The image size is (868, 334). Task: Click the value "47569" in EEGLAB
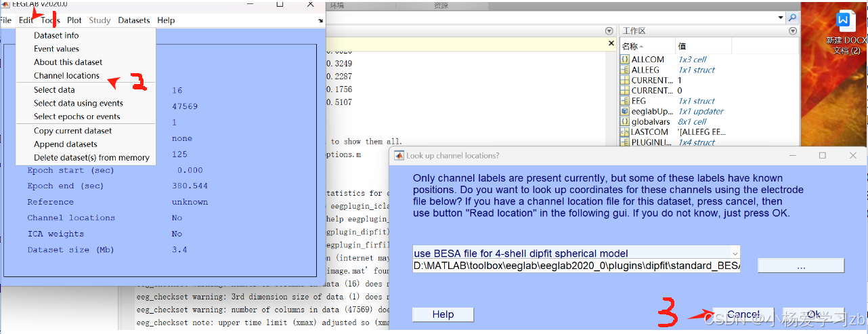pos(185,106)
